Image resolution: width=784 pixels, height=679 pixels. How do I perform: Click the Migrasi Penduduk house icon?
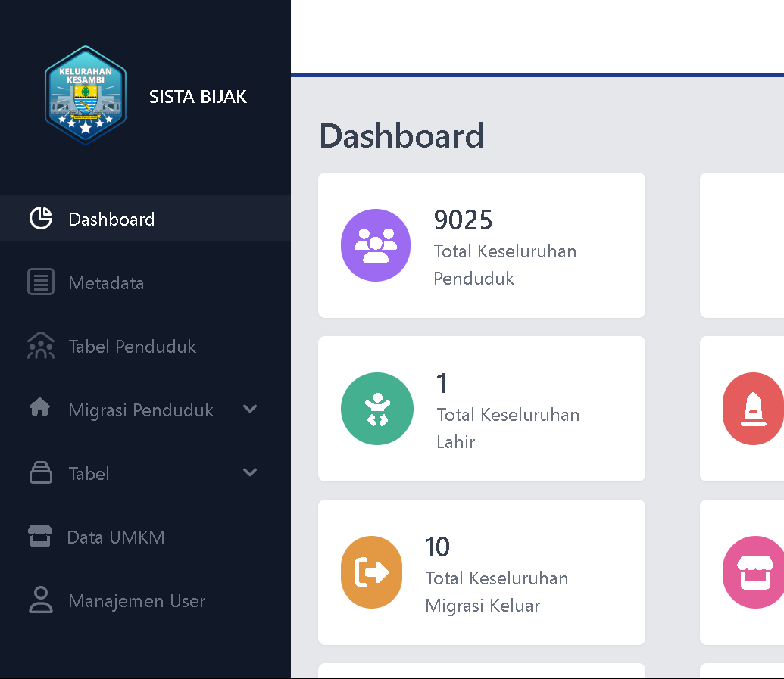point(39,409)
